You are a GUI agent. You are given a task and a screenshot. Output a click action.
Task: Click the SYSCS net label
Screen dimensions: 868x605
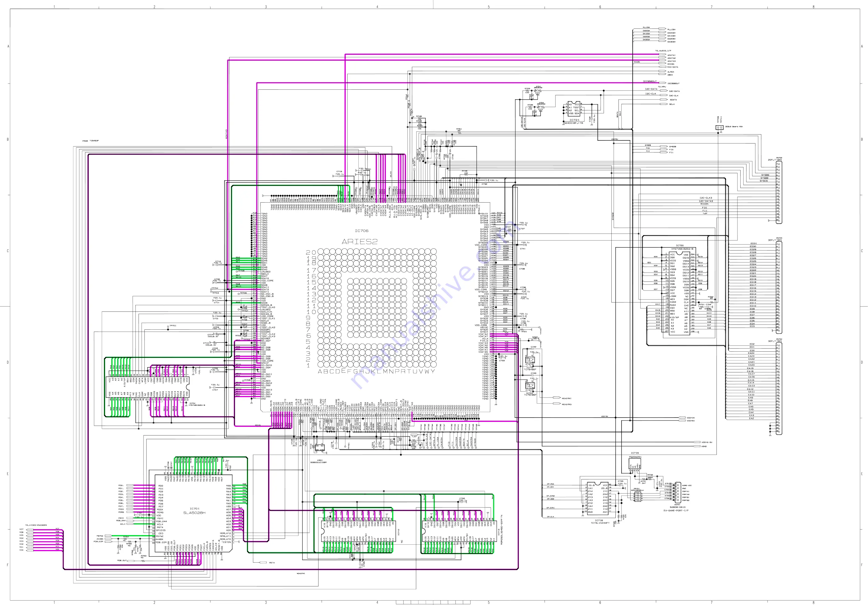[764, 181]
